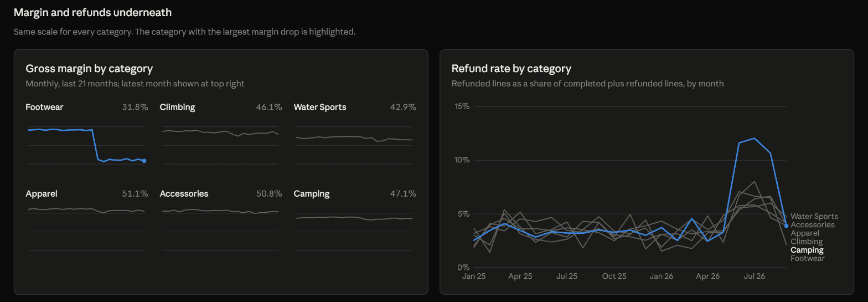Click the 42.9% Water Sports margin value
This screenshot has height=302, width=868.
coord(403,107)
